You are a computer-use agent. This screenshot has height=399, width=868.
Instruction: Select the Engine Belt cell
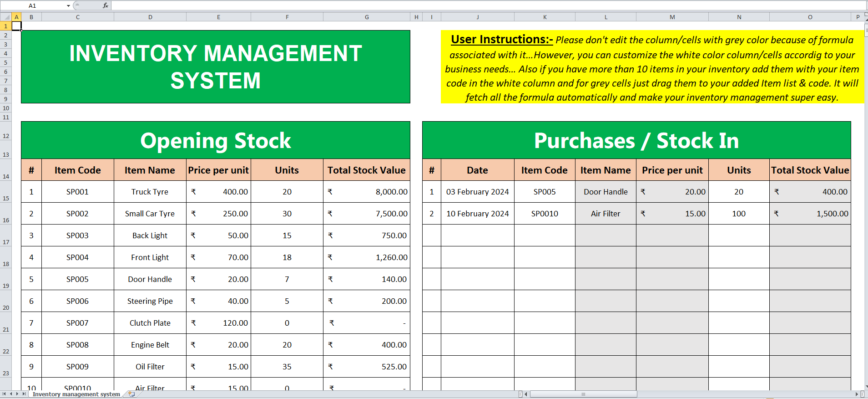pyautogui.click(x=150, y=345)
